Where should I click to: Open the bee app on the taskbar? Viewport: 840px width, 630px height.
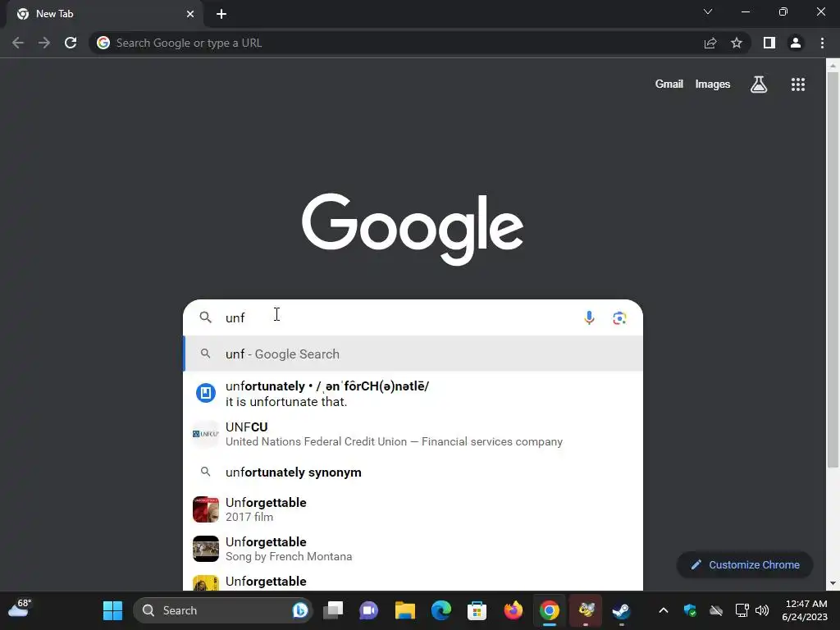point(586,610)
